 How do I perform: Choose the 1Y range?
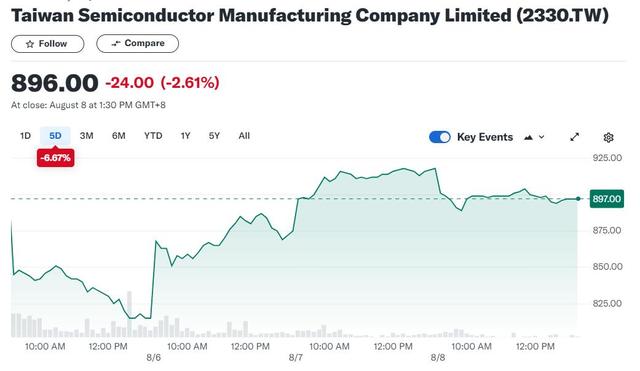tap(185, 136)
